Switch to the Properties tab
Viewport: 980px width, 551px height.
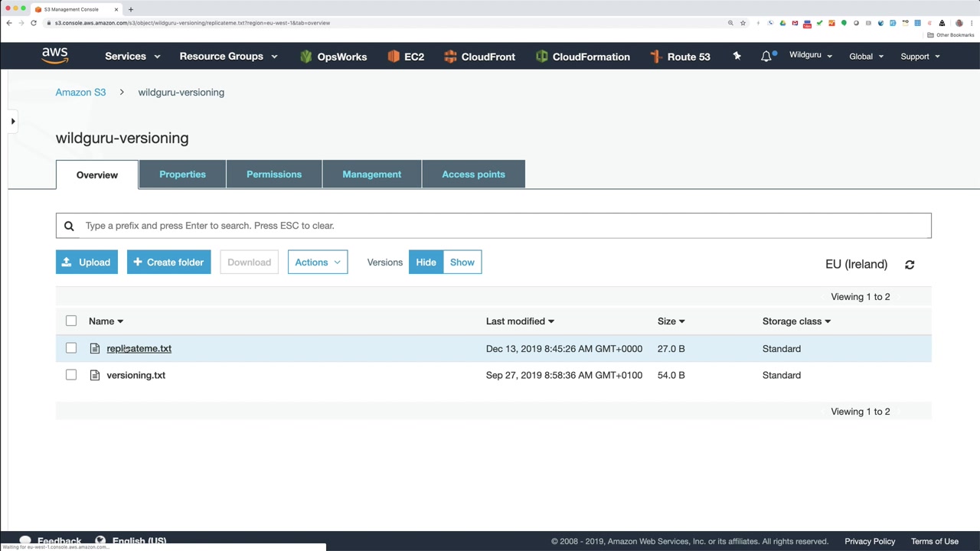click(x=182, y=174)
